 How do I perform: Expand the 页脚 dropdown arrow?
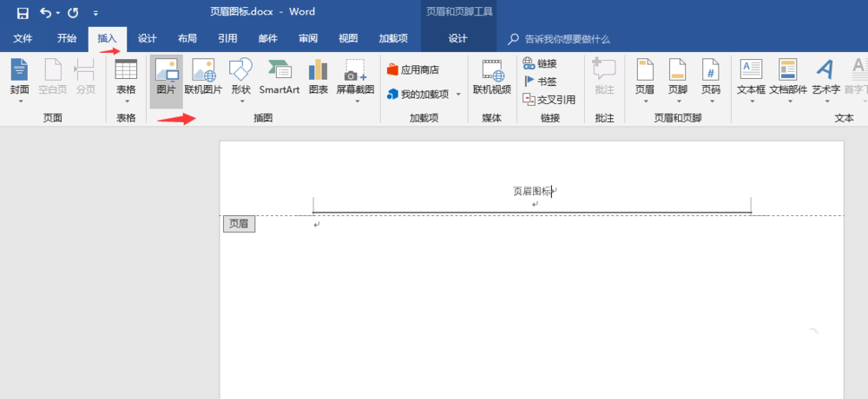pos(678,101)
